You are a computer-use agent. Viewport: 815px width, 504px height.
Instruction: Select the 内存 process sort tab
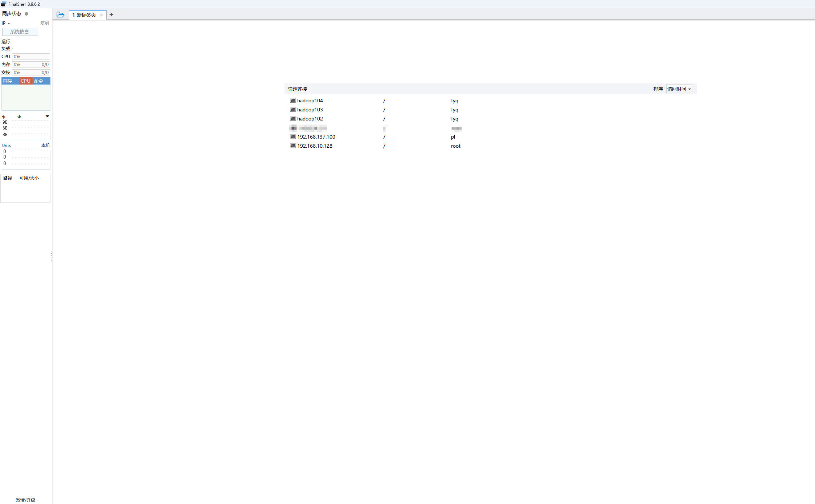[8, 81]
